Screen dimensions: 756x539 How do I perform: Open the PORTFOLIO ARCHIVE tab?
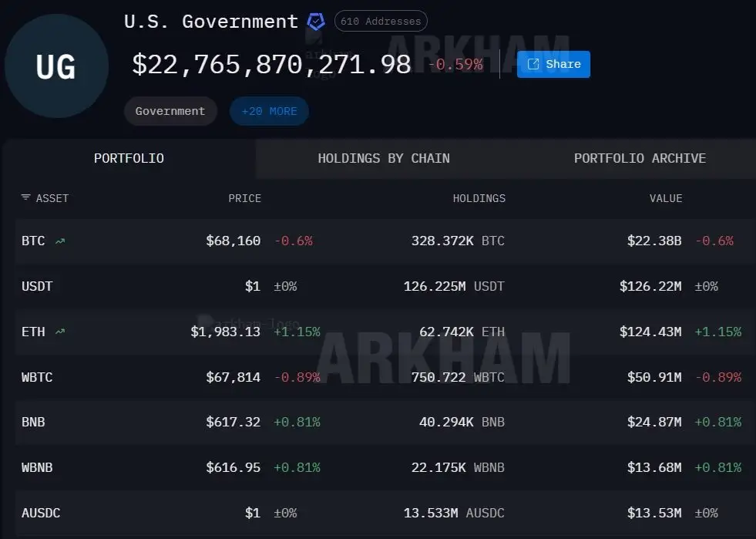640,159
